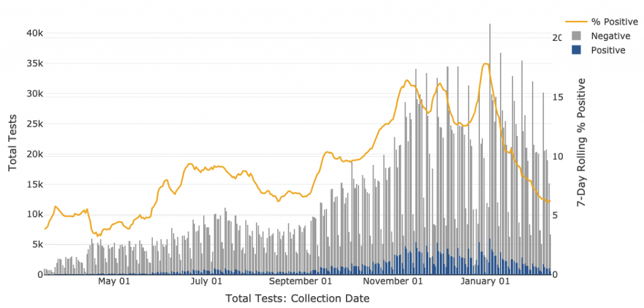Click the orange line's highest peak near January
Viewport: 644px width, 308px height.
click(486, 64)
